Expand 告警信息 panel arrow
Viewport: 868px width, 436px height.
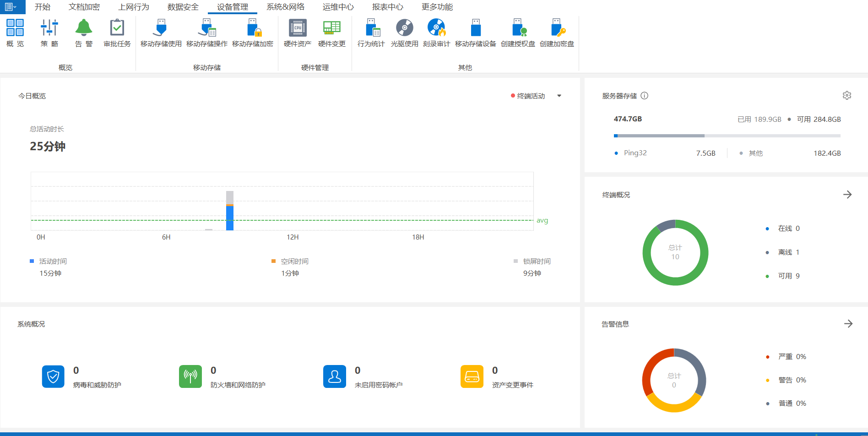(848, 324)
